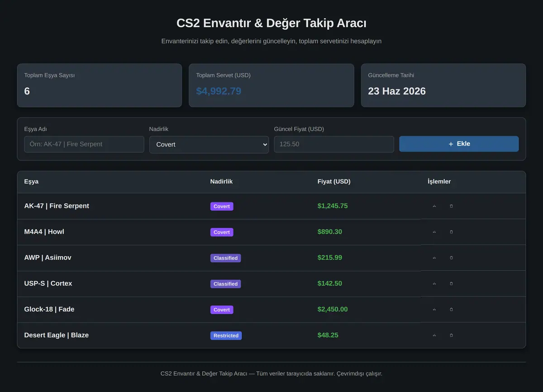Click the total wealth value $4,992.79
Viewport: 543px width, 392px height.
pyautogui.click(x=219, y=91)
